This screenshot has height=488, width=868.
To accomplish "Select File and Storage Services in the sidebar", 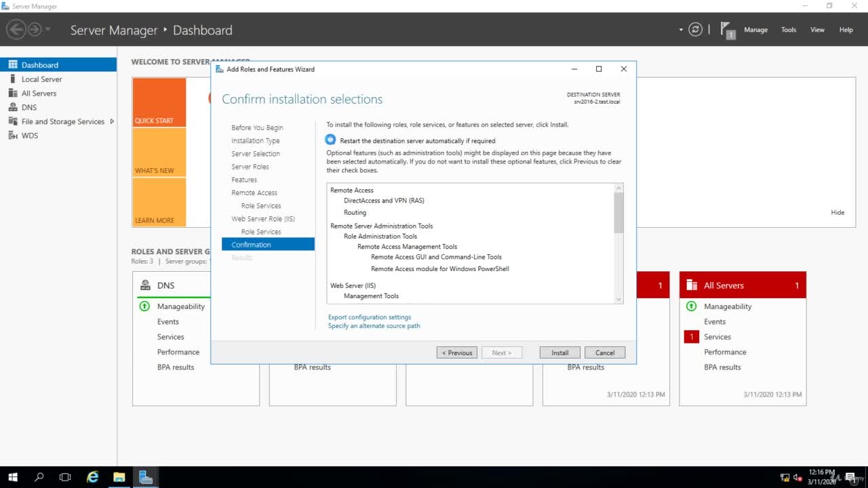I will 58,121.
